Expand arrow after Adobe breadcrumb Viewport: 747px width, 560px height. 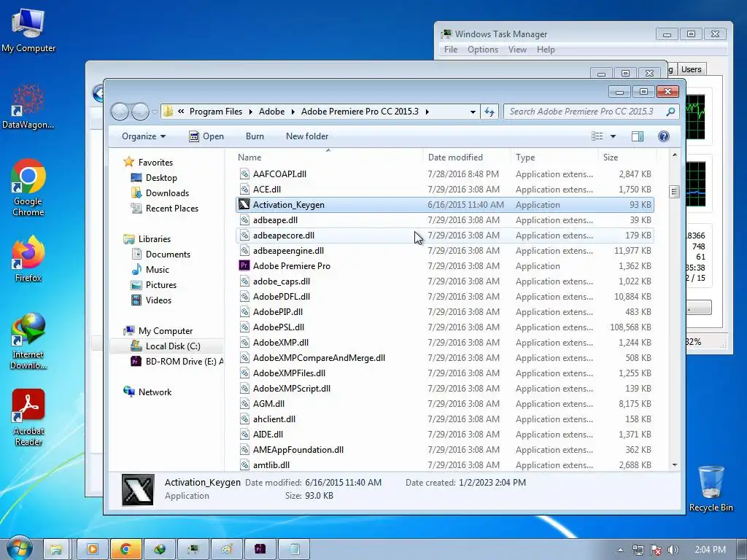[292, 112]
